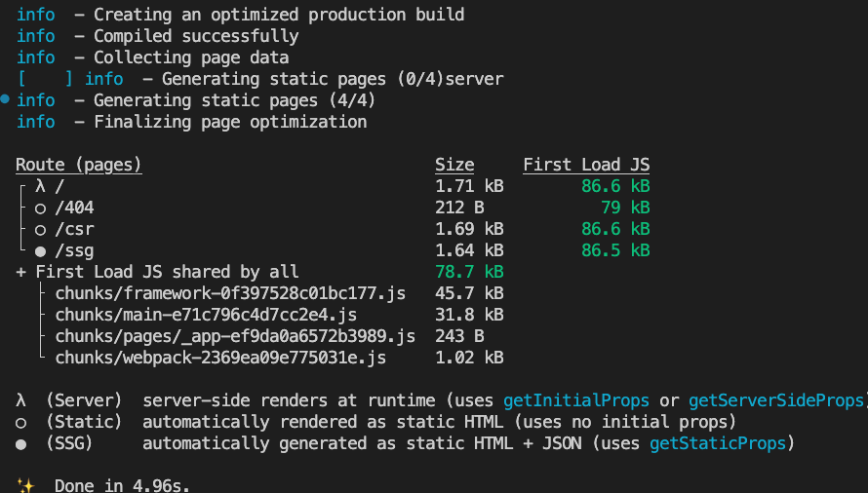Click the hollow circle beside /csr
The height and width of the screenshot is (493, 868).
[40, 230]
